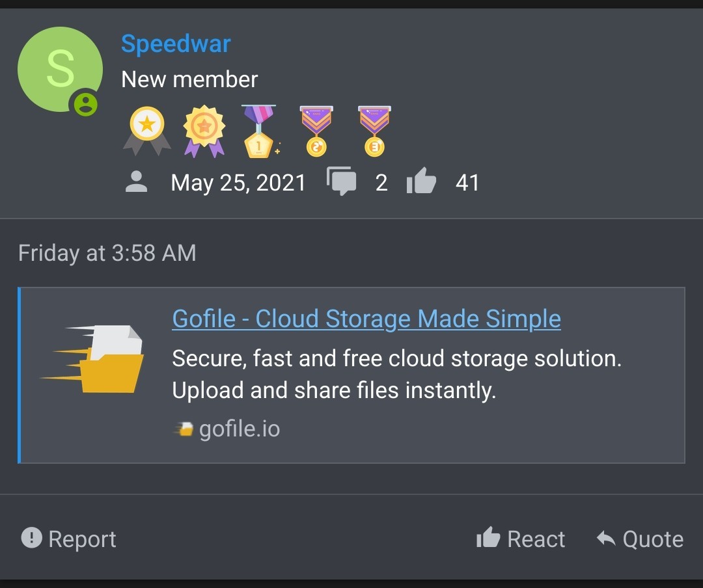Click the New member title text
This screenshot has width=703, height=588.
(x=189, y=79)
